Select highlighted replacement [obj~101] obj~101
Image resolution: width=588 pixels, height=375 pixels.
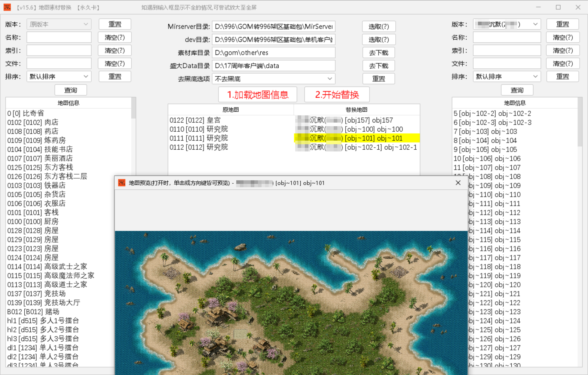(357, 138)
